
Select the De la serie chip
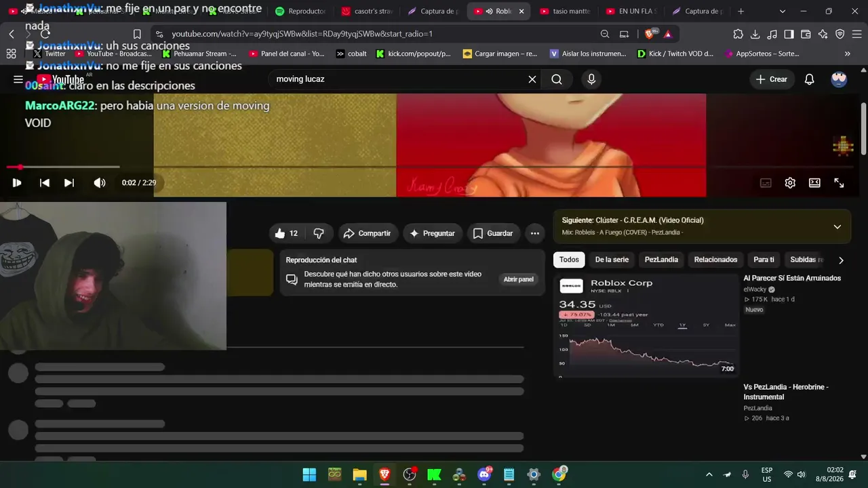(612, 260)
